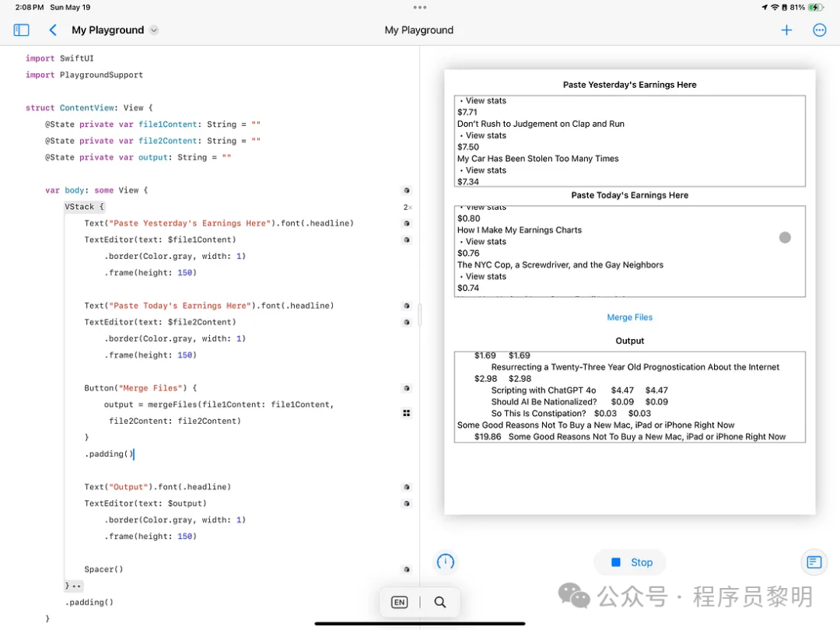
Task: Open result icon beside TextEditor $file2Content line
Action: (407, 323)
